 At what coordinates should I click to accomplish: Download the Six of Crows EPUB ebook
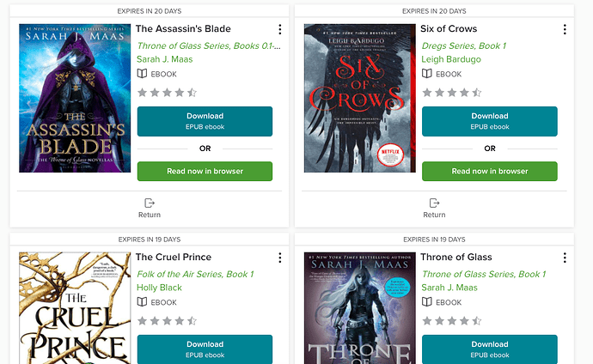pyautogui.click(x=489, y=121)
